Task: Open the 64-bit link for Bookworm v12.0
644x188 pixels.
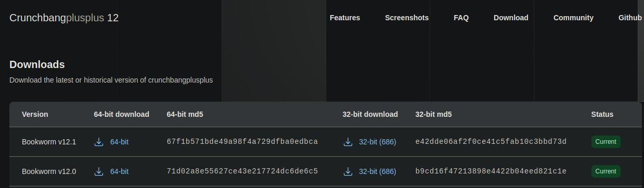Action: (x=119, y=171)
